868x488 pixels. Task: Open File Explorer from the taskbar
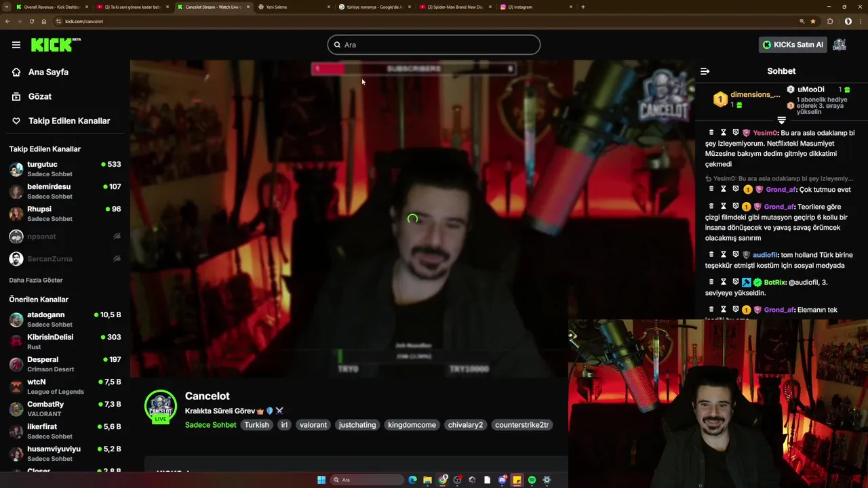[x=427, y=480]
